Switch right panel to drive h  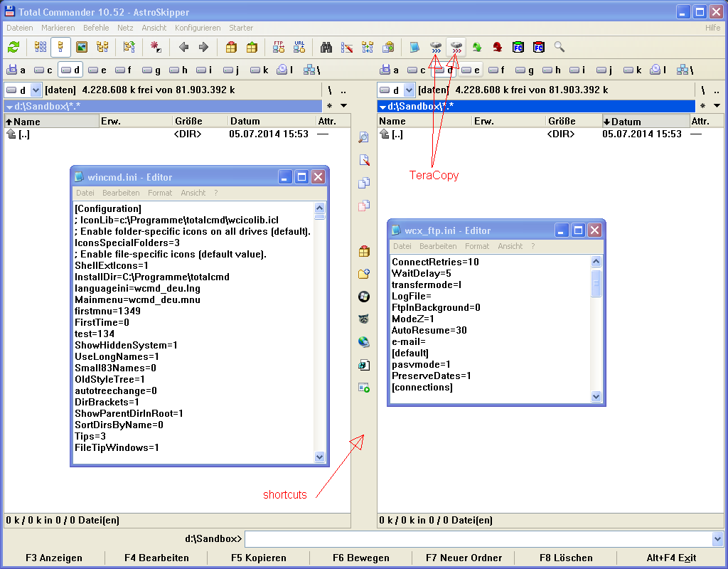(x=551, y=70)
